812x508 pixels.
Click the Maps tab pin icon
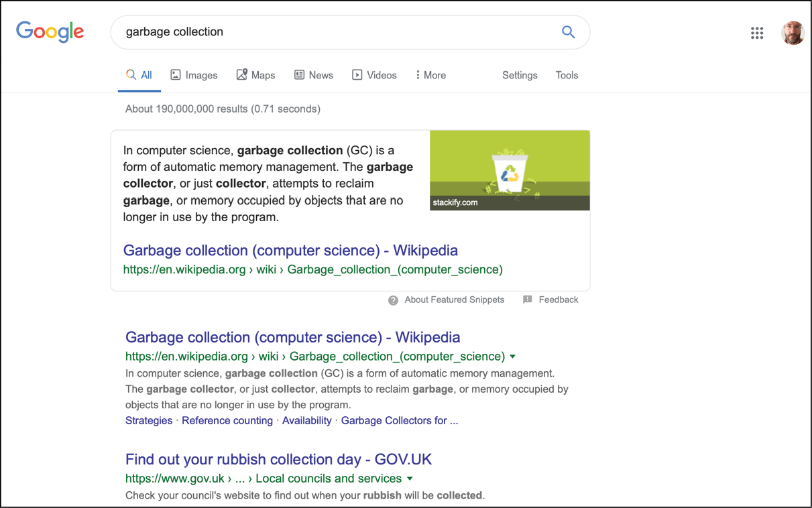tap(242, 75)
